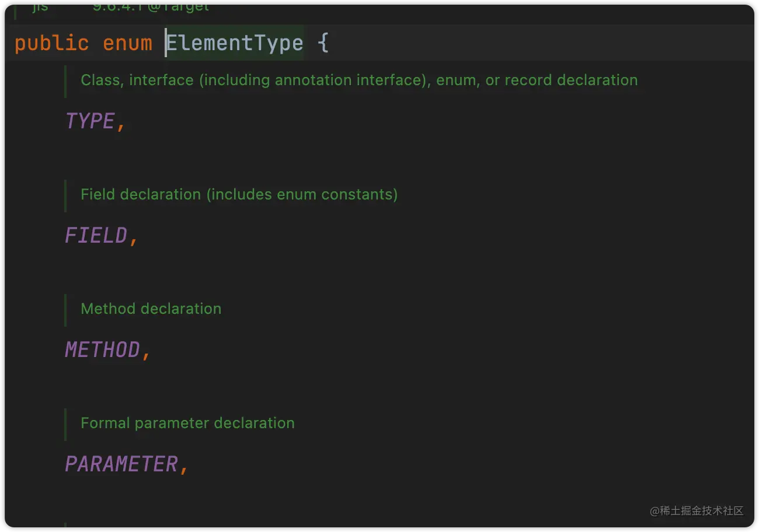Click the watermark text in bottom corner
759x532 pixels.
click(697, 511)
